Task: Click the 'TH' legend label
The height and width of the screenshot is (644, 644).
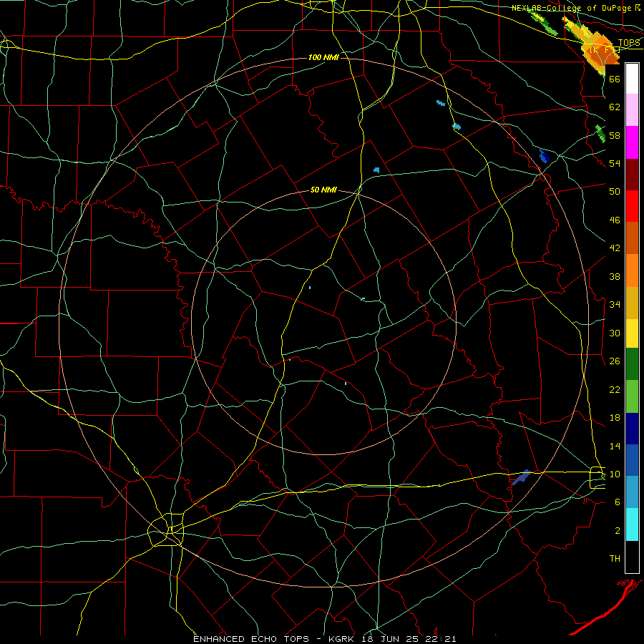Action: tap(615, 559)
